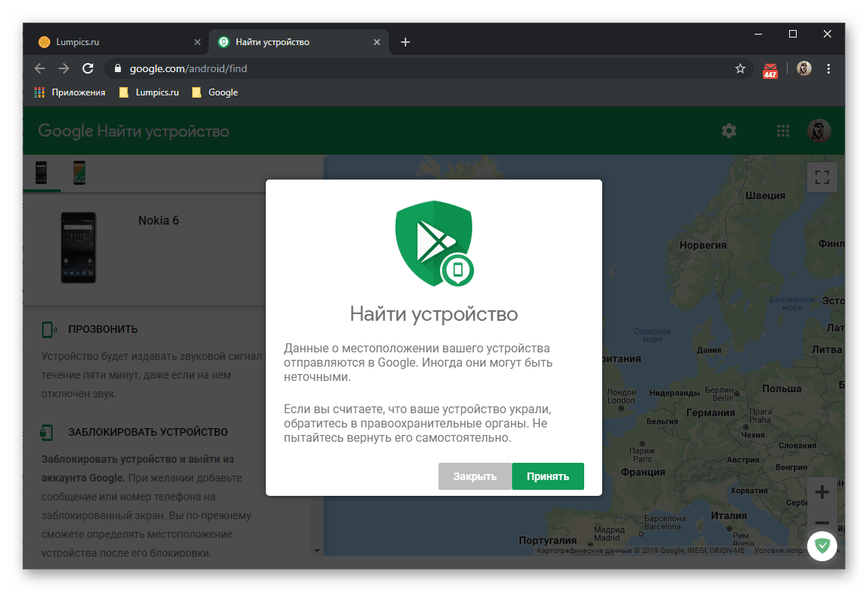Image resolution: width=868 pixels, height=592 pixels.
Task: Click the Найти устройство dialog heading
Action: [x=434, y=314]
